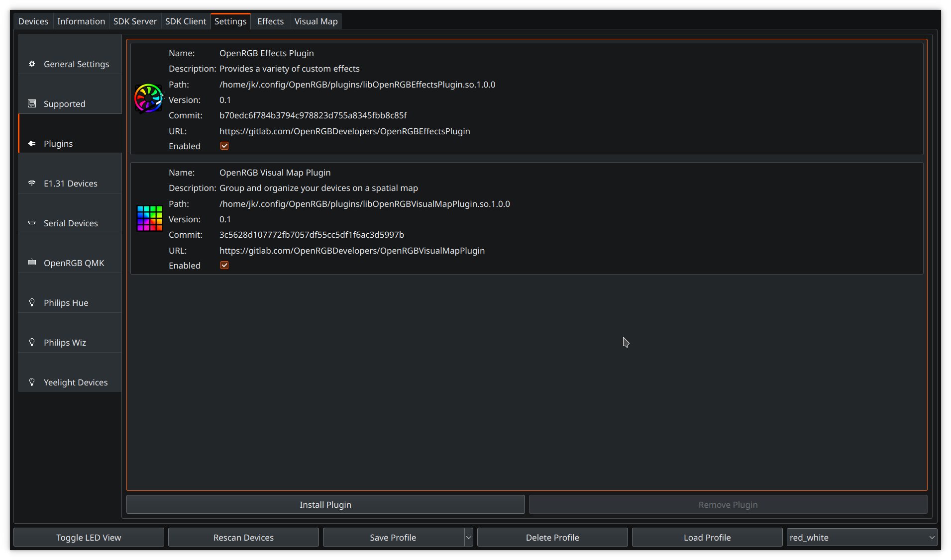Click the Save Profile button

[393, 537]
